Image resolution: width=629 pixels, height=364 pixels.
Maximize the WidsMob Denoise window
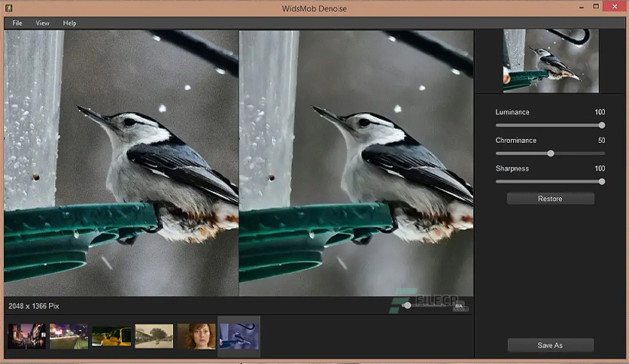(x=596, y=7)
